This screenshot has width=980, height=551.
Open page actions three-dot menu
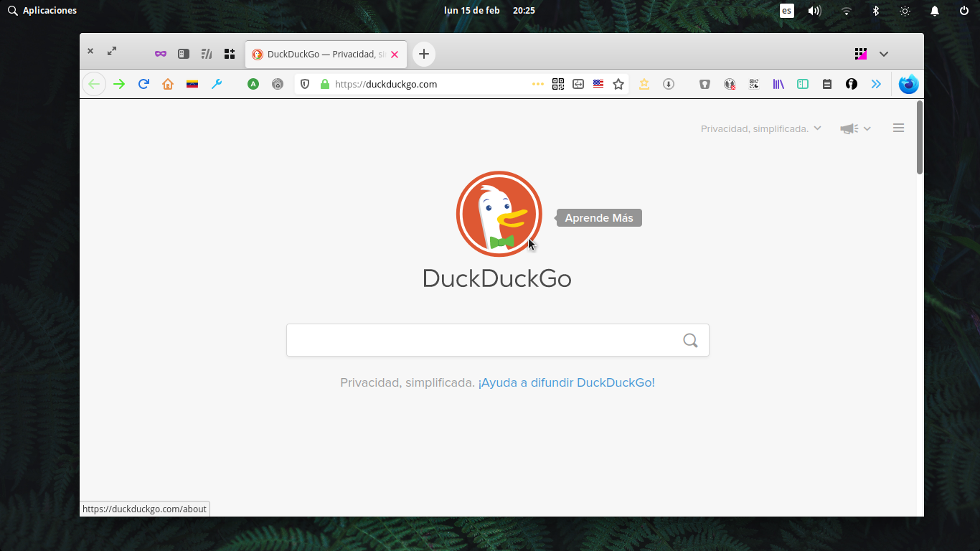538,84
